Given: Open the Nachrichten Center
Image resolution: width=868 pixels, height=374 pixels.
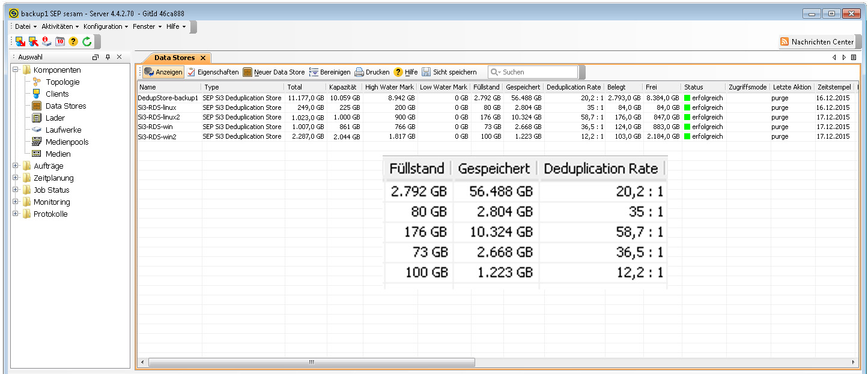Looking at the screenshot, I should 818,41.
